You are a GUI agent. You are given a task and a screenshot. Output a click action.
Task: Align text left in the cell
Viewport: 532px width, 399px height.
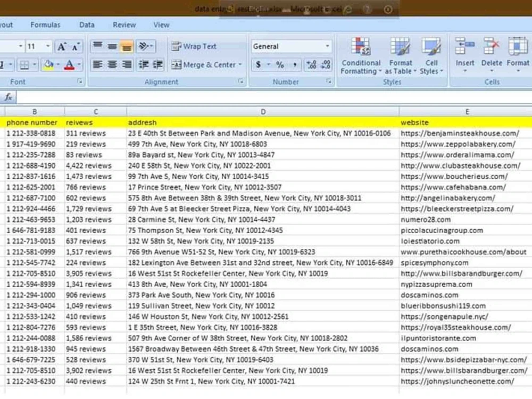[x=98, y=64]
